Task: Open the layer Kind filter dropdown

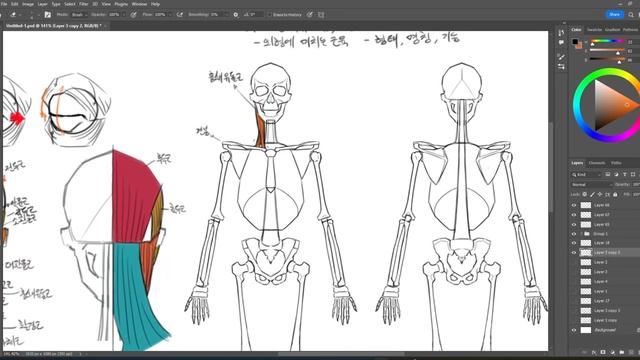Action: pos(587,174)
